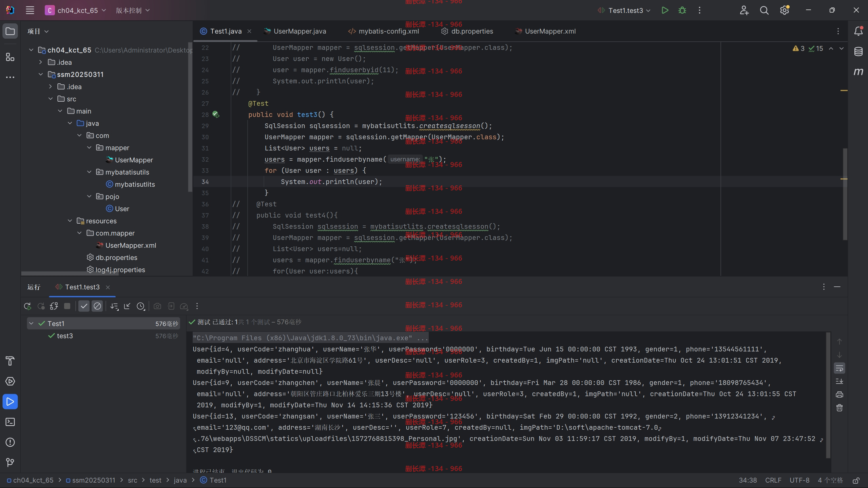The image size is (868, 488).
Task: Open the warnings inspection widget
Action: pos(808,48)
